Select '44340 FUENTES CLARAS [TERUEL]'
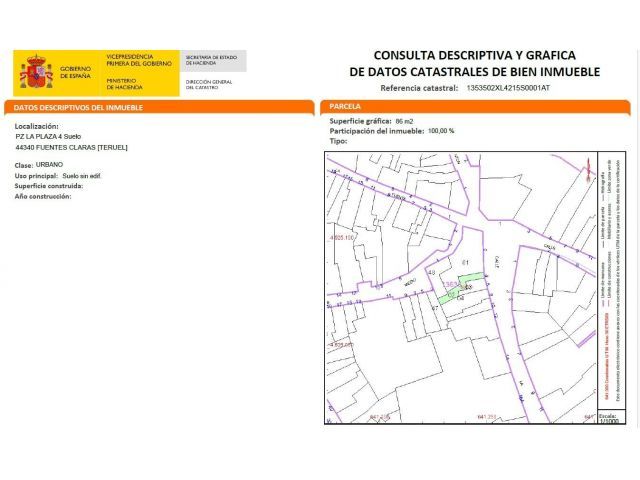The height and width of the screenshot is (480, 640). [71, 147]
